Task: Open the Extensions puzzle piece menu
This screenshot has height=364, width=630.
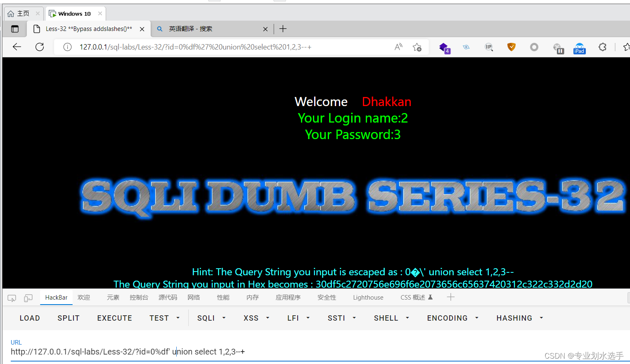Action: [x=603, y=47]
